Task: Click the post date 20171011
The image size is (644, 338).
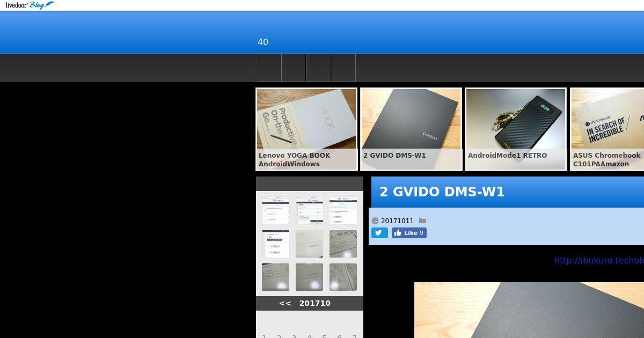Action: (397, 221)
